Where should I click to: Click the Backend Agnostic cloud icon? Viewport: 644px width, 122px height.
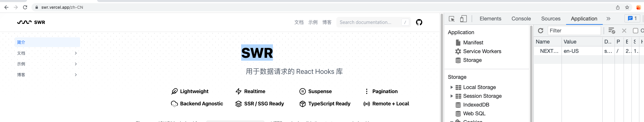pyautogui.click(x=174, y=104)
